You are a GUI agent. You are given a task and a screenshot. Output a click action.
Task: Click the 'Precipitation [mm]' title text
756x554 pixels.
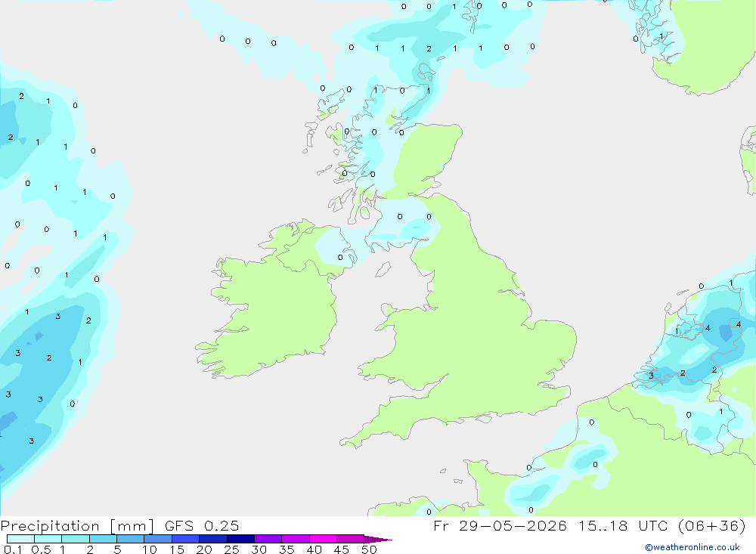(x=77, y=526)
